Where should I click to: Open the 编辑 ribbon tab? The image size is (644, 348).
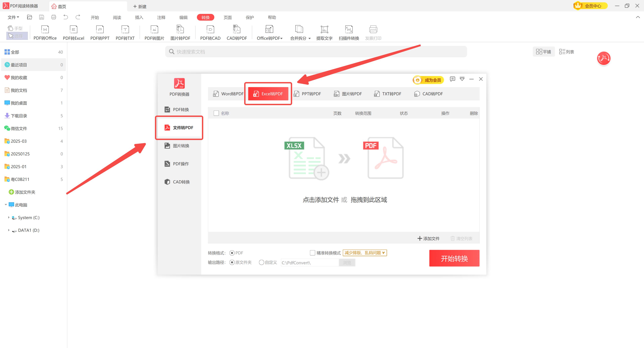pyautogui.click(x=183, y=17)
